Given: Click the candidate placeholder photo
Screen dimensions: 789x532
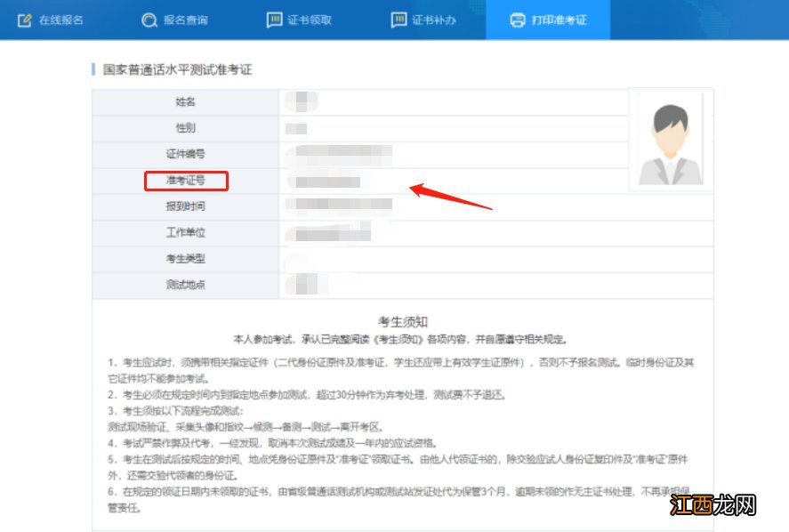Looking at the screenshot, I should pos(670,138).
